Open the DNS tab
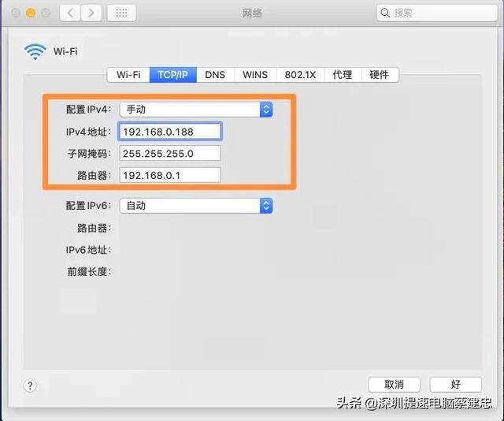The image size is (504, 421). click(x=215, y=75)
